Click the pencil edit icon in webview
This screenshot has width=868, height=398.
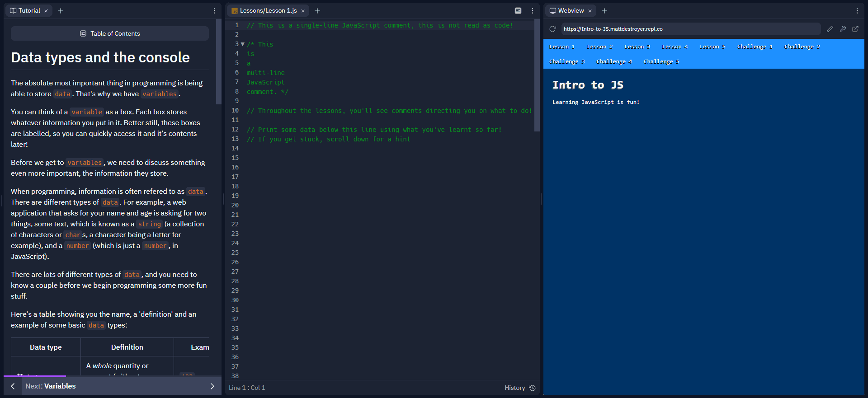coord(830,29)
